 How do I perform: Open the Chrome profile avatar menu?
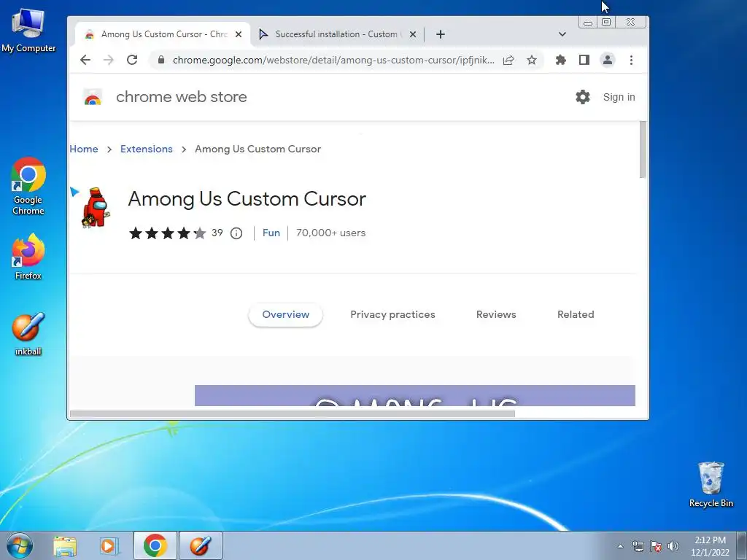pyautogui.click(x=608, y=60)
